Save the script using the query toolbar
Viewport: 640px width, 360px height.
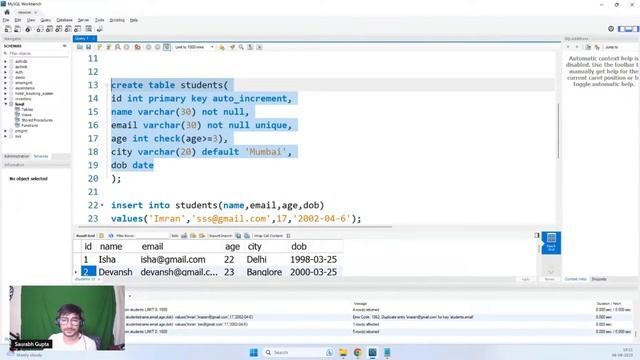point(88,47)
